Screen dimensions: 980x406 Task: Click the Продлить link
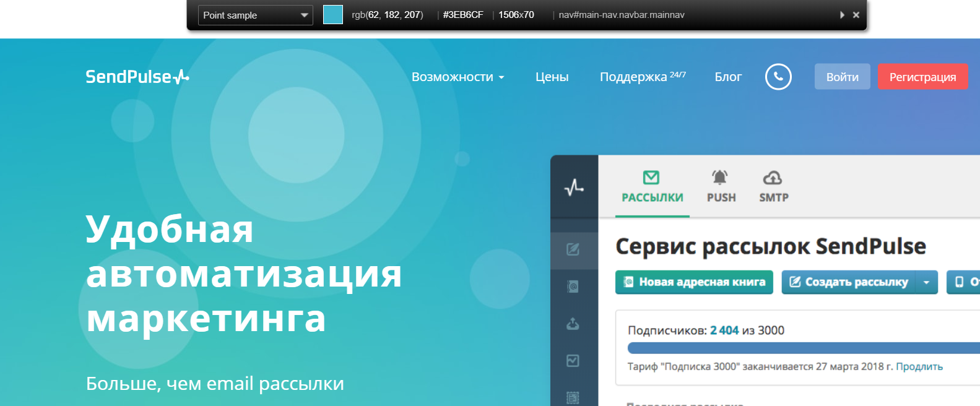[x=919, y=366]
